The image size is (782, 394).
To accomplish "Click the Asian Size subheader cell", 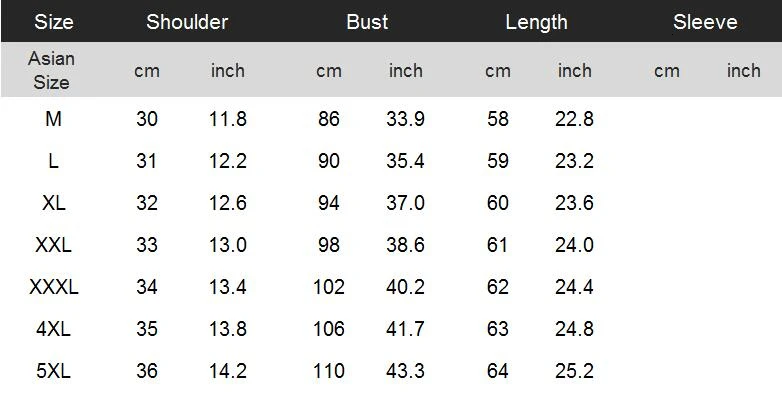I will point(51,70).
